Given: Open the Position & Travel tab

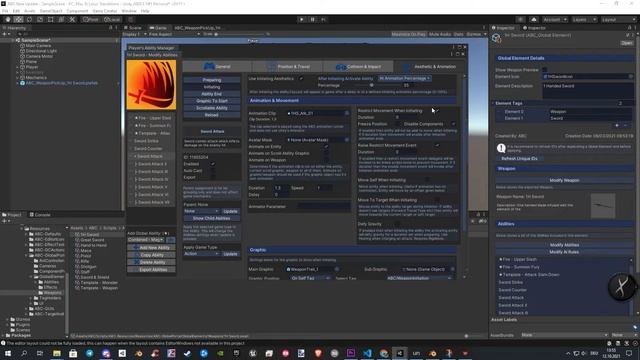Looking at the screenshot, I should (x=288, y=67).
